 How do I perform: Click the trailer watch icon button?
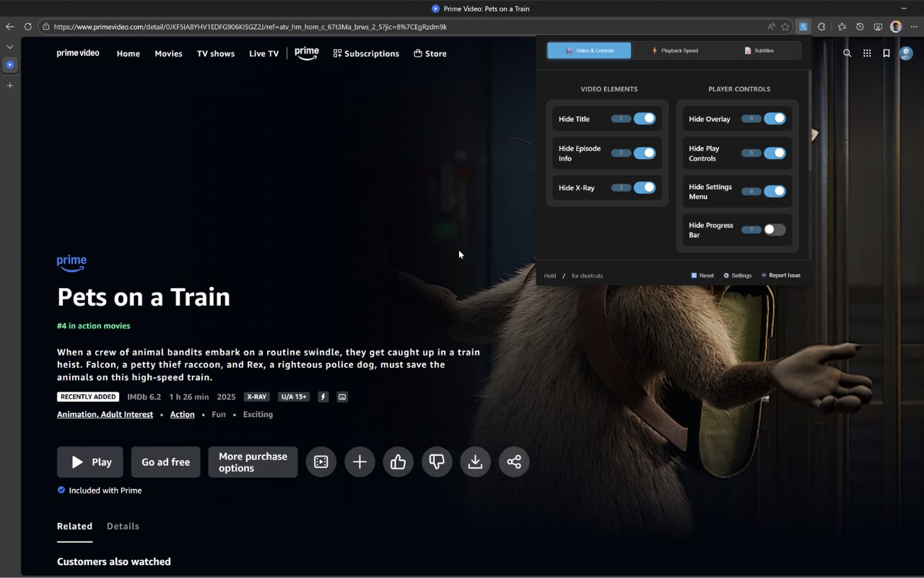[x=321, y=462]
